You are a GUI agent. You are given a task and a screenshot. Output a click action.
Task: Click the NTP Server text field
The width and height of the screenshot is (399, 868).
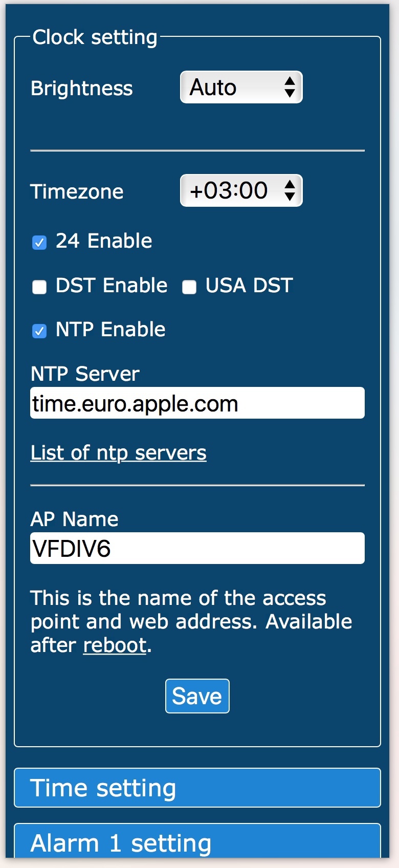[197, 403]
